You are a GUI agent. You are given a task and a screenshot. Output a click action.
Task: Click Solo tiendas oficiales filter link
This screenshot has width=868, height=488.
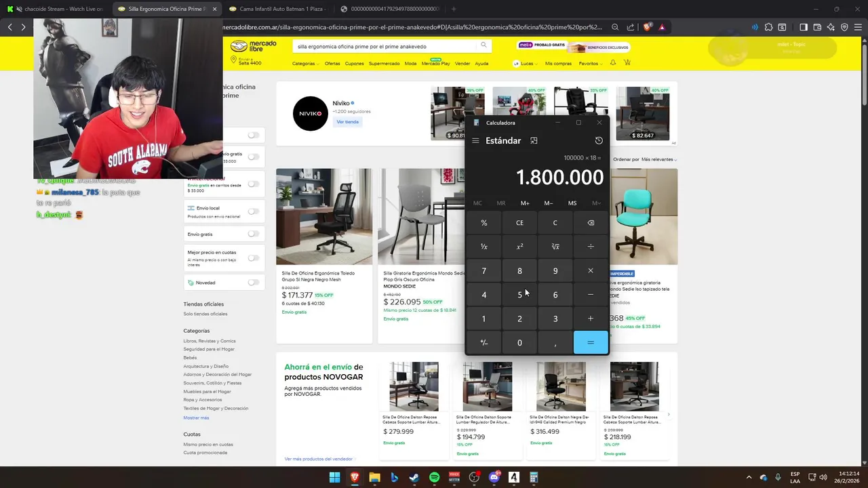[x=205, y=314]
